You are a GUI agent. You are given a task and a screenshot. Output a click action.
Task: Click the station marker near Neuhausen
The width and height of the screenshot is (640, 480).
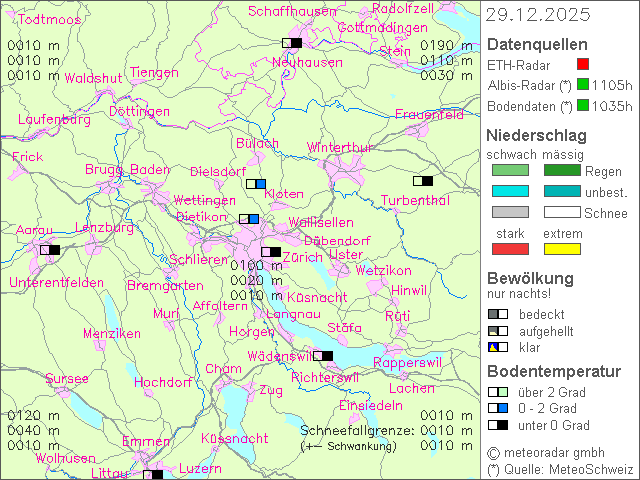click(x=291, y=43)
